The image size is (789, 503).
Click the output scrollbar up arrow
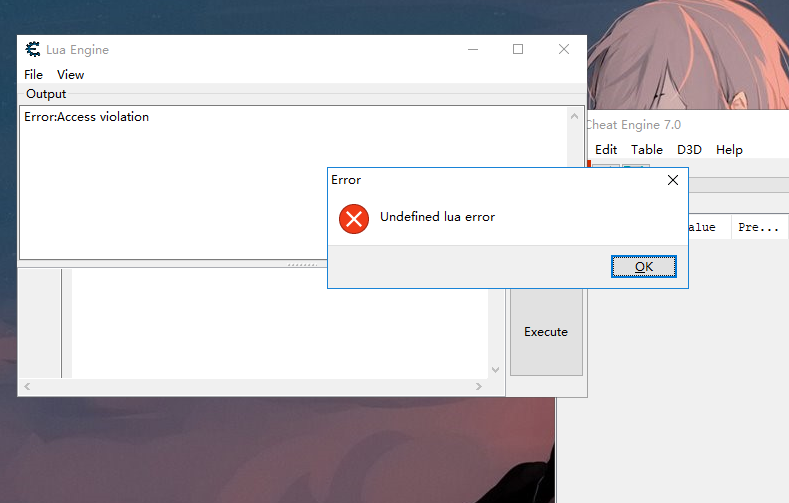pyautogui.click(x=575, y=116)
